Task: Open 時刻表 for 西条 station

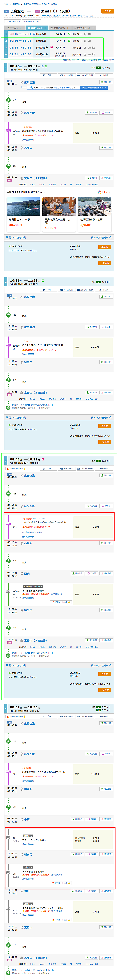Action: click(x=92, y=573)
